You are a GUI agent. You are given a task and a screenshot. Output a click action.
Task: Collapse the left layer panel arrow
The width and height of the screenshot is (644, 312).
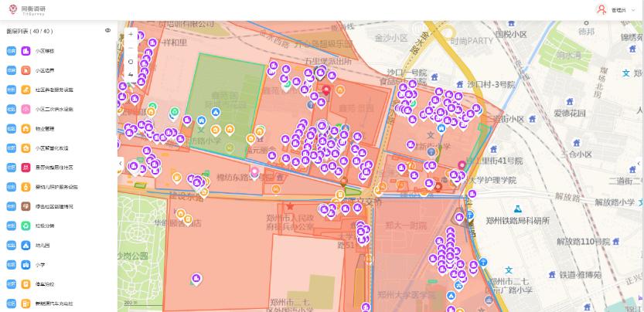pos(121,164)
